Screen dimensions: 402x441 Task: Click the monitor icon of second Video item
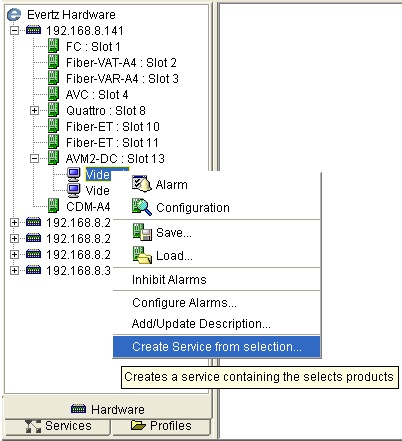point(73,190)
